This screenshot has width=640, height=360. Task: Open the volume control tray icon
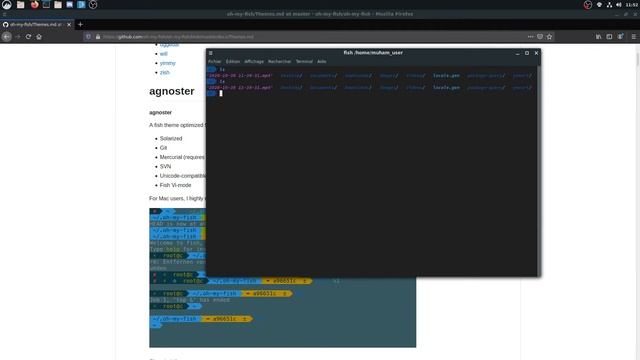(618, 5)
